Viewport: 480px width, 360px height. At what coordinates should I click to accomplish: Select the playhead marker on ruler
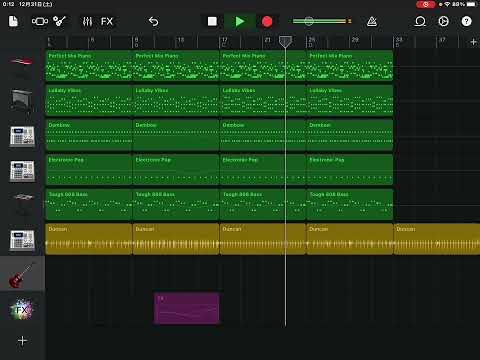pyautogui.click(x=285, y=42)
